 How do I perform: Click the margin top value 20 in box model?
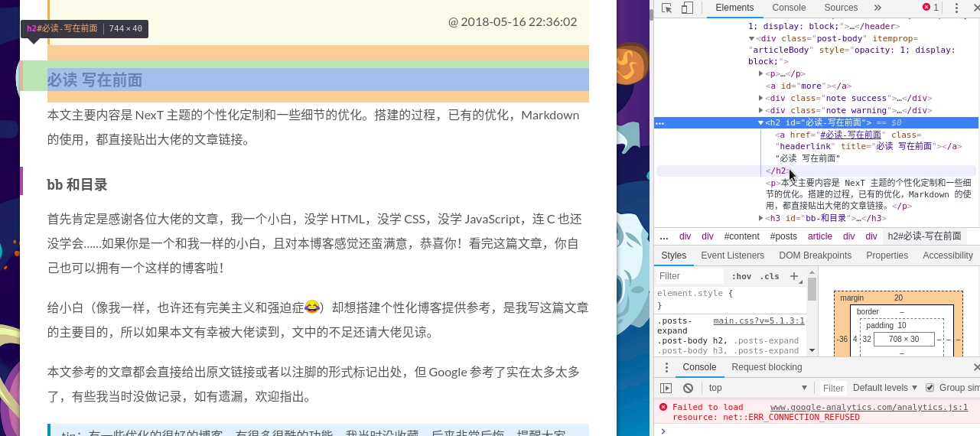click(898, 298)
